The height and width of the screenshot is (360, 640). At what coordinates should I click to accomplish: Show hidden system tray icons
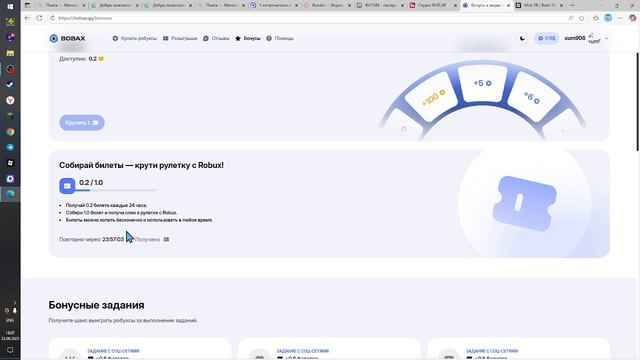(x=15, y=302)
